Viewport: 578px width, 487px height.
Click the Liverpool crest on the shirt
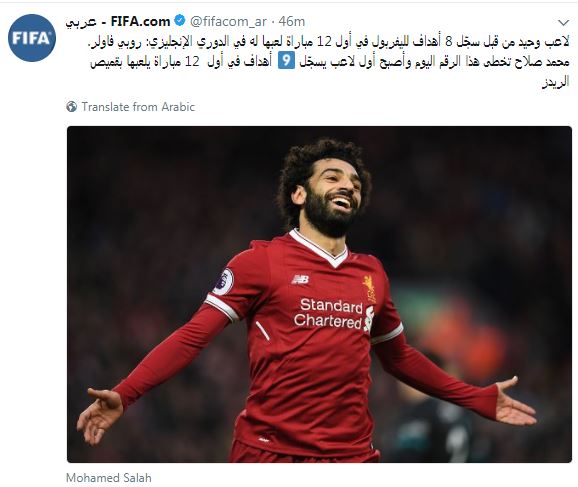[369, 289]
